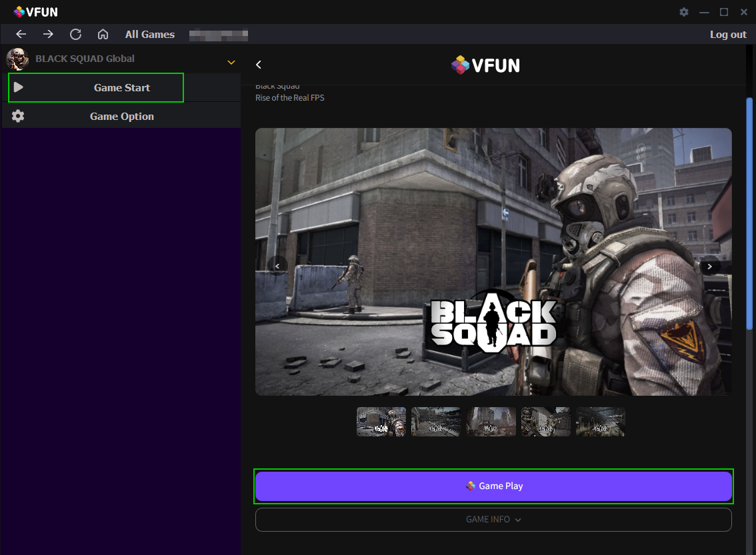Log out of the VFUN account
The width and height of the screenshot is (756, 555).
[727, 35]
